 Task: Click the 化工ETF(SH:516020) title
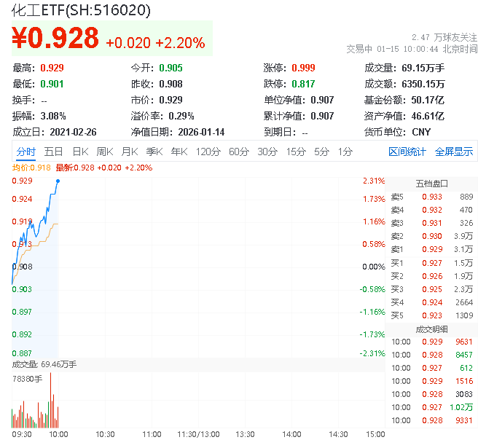pos(82,11)
